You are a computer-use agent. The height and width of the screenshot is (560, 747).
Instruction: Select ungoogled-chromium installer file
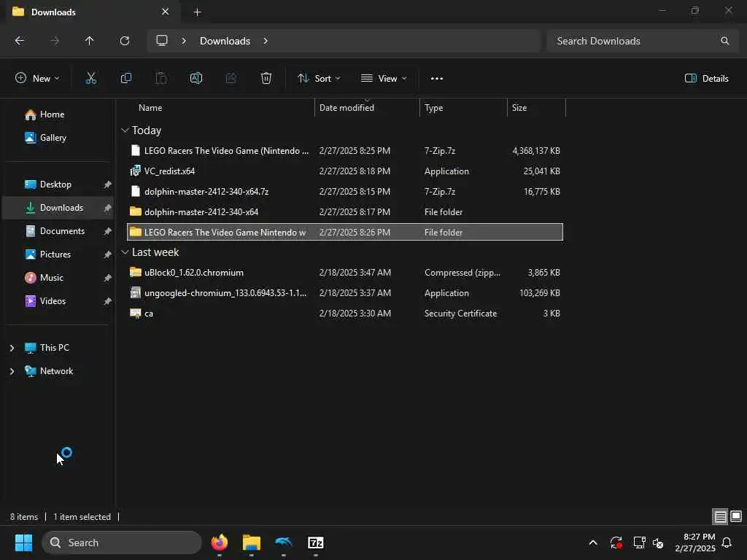click(345, 293)
